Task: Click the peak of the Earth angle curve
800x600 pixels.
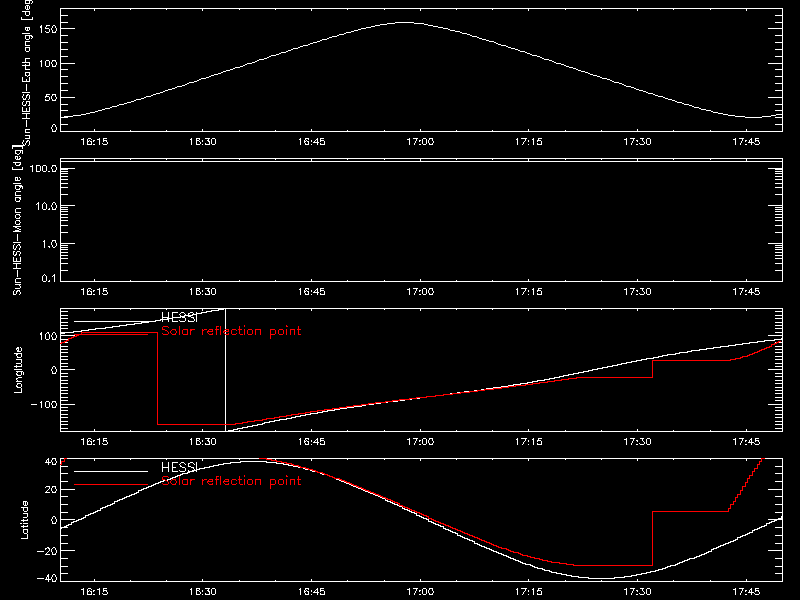Action: pos(405,22)
